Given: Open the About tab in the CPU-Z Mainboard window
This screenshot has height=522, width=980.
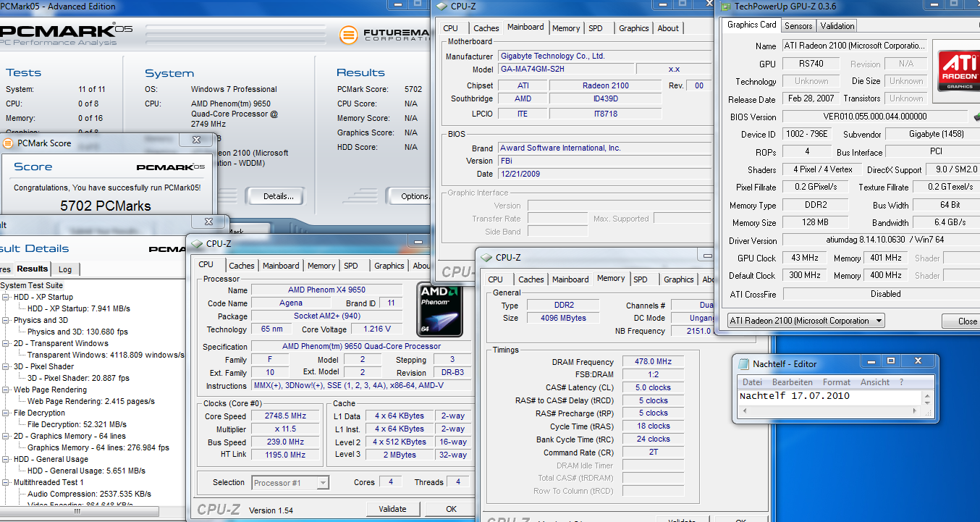Looking at the screenshot, I should [x=668, y=28].
